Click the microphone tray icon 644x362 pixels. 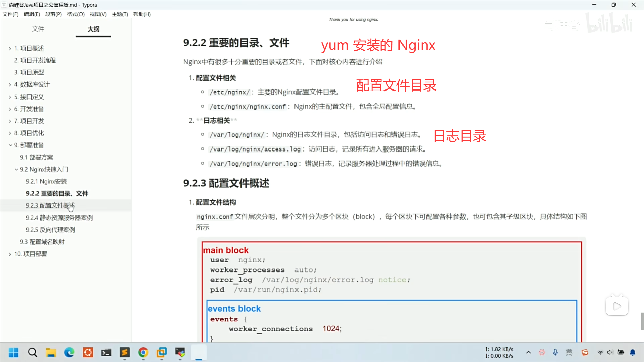coord(555,352)
